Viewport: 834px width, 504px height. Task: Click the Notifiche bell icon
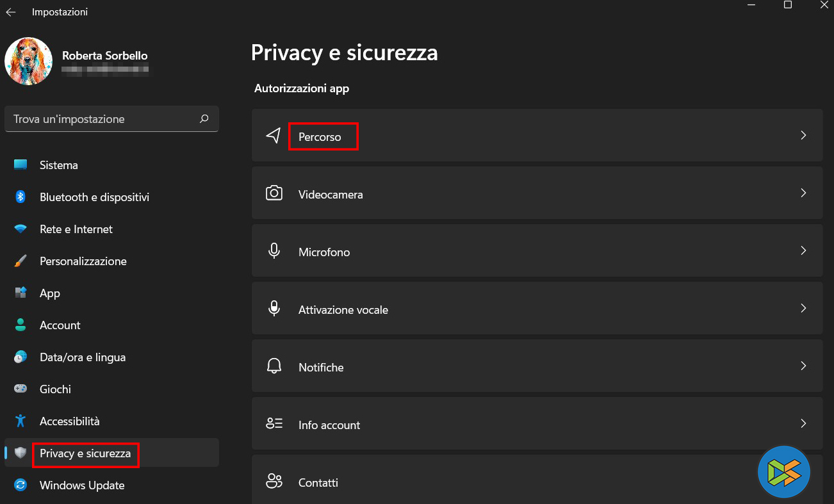click(274, 366)
